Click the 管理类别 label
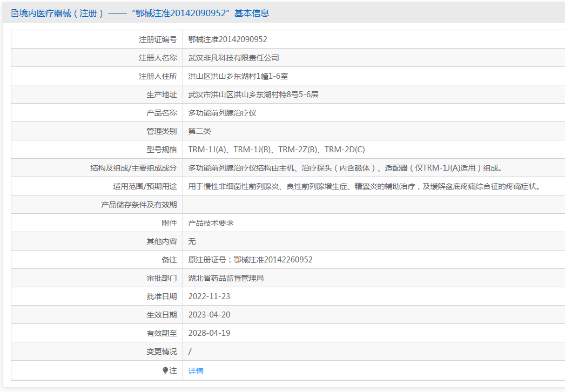Image resolution: width=565 pixels, height=392 pixels. tap(162, 131)
